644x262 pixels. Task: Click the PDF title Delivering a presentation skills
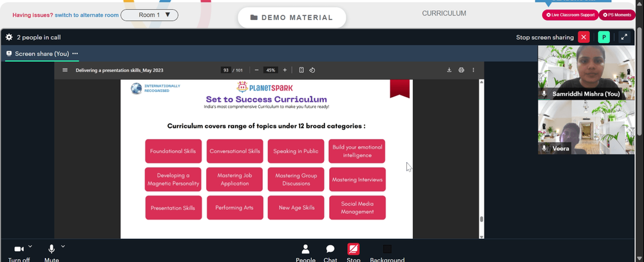pos(120,70)
